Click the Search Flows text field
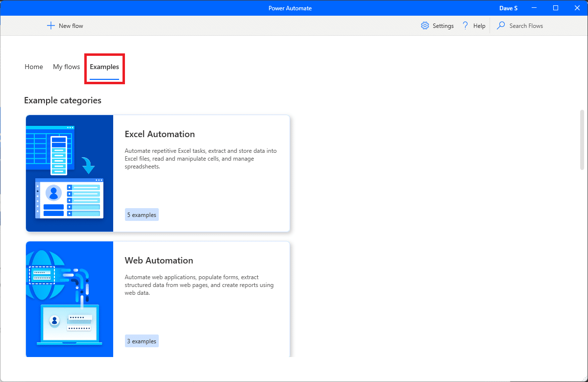Screen dimensions: 588x382 coord(526,25)
